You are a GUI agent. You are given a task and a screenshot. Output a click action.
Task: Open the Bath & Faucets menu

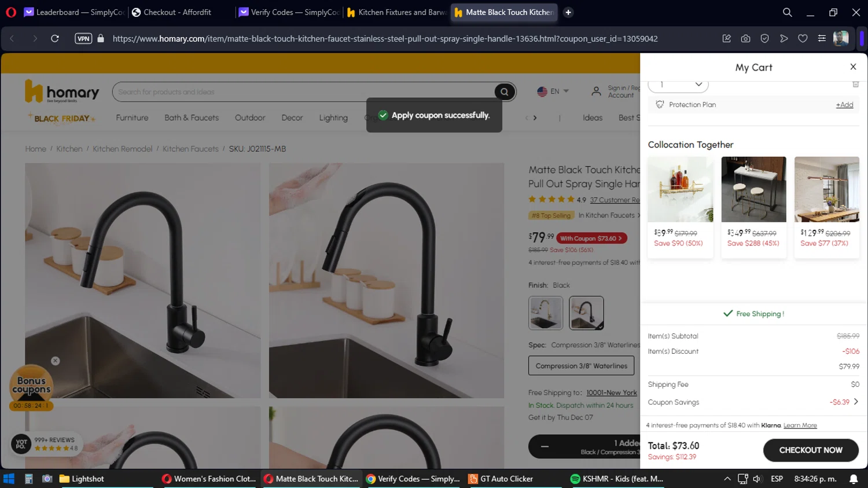(x=192, y=118)
